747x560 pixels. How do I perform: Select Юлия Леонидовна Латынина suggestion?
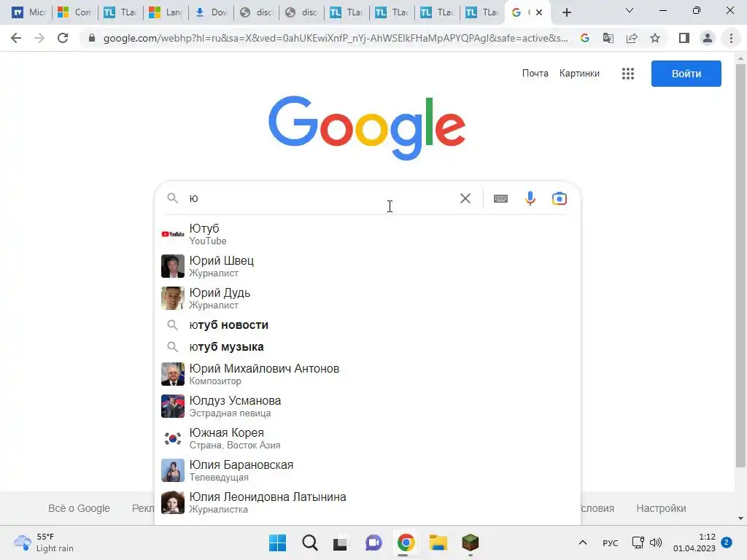(368, 502)
